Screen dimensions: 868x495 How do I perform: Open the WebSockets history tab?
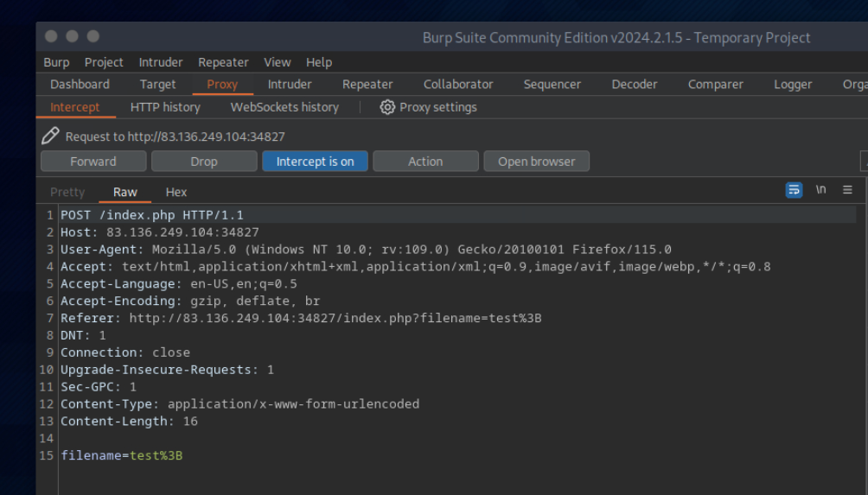[x=284, y=107]
